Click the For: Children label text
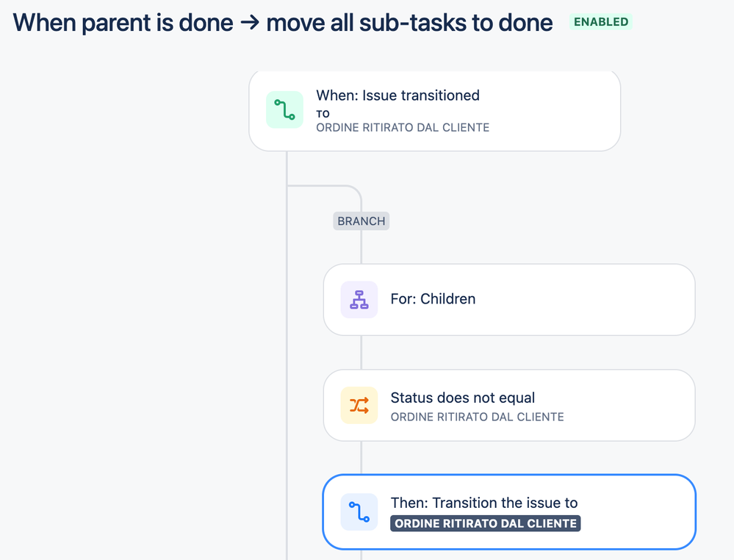This screenshot has height=560, width=734. [x=433, y=298]
